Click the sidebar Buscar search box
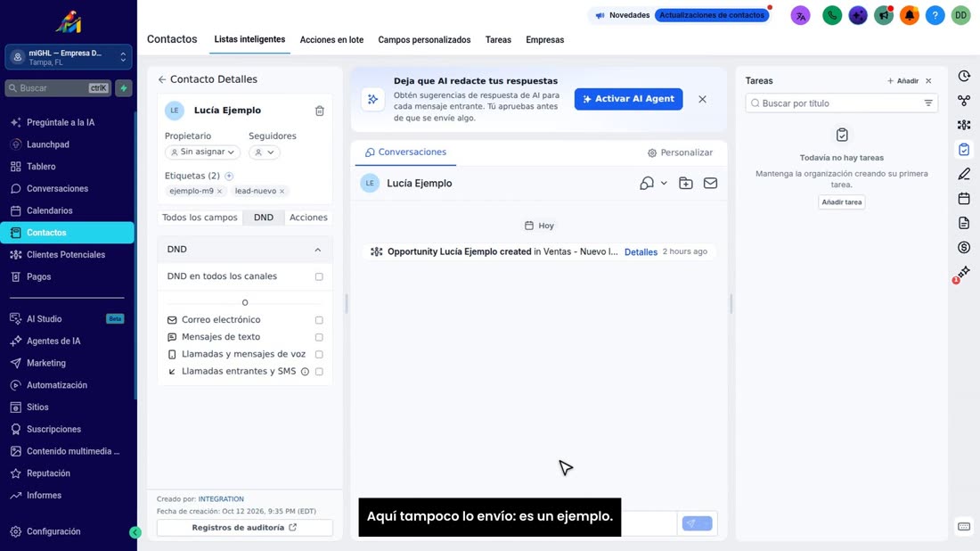 (x=58, y=88)
